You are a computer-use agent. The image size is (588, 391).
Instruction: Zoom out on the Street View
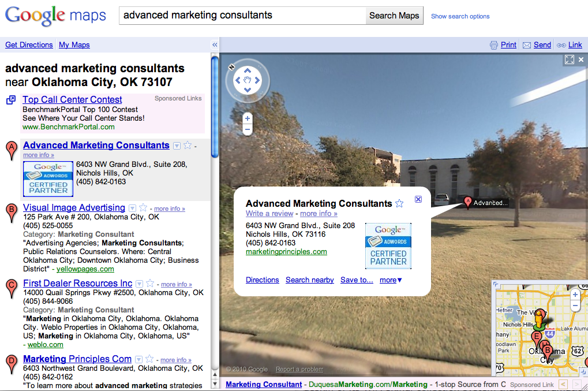click(x=248, y=129)
